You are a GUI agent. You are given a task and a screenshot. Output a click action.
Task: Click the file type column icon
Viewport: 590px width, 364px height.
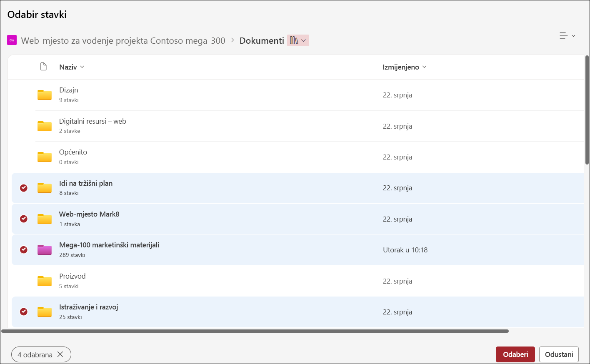pyautogui.click(x=43, y=67)
